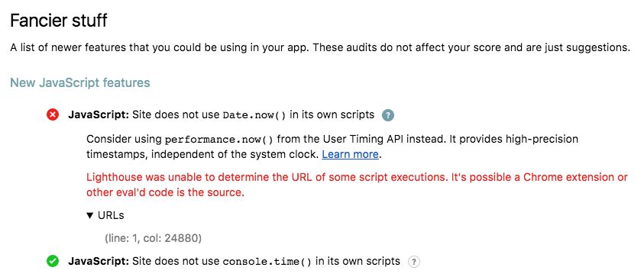
Task: Open the Learn more link
Action: (350, 155)
